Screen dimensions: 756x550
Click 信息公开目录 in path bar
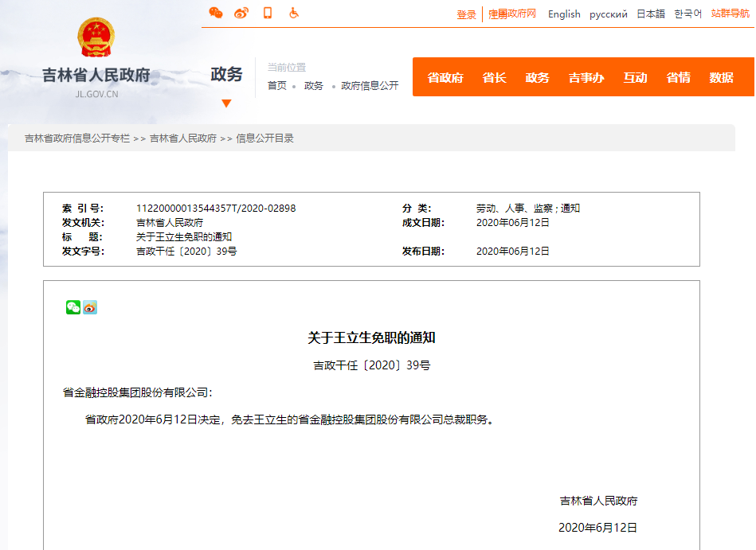(264, 138)
